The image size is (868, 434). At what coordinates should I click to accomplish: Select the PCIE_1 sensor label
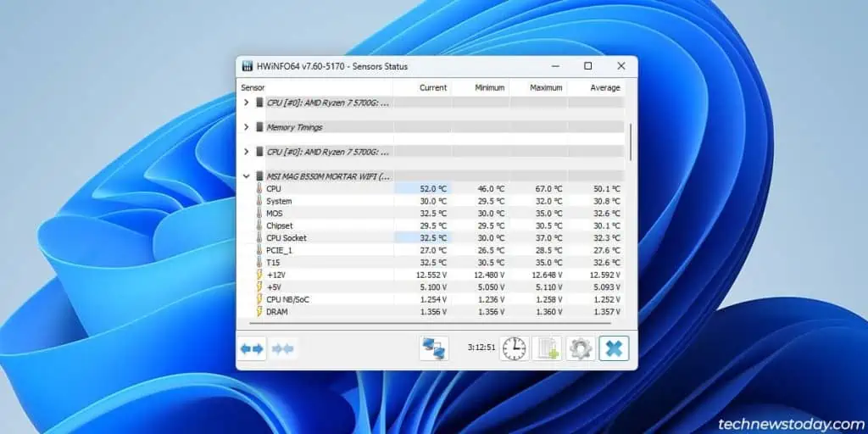tap(278, 250)
